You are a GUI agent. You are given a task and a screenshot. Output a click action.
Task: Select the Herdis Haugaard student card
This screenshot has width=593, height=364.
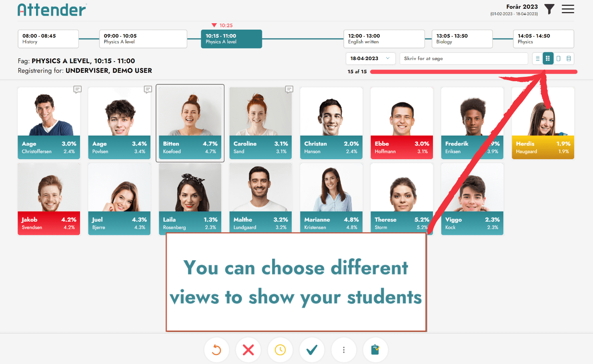coord(543,123)
